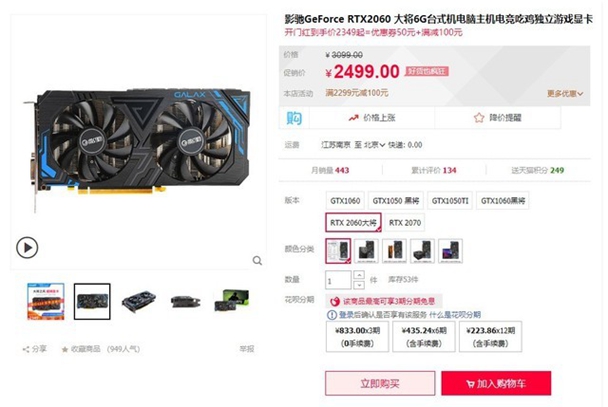Choose the 833.00x3 installment plan
Image resolution: width=608 pixels, height=407 pixels.
(x=357, y=336)
